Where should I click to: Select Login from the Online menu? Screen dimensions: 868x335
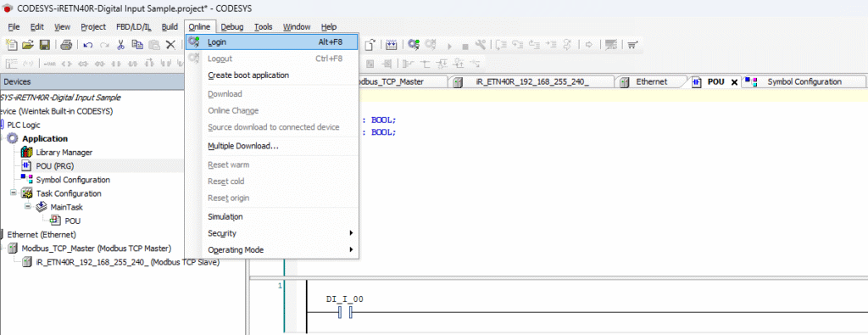pos(272,42)
